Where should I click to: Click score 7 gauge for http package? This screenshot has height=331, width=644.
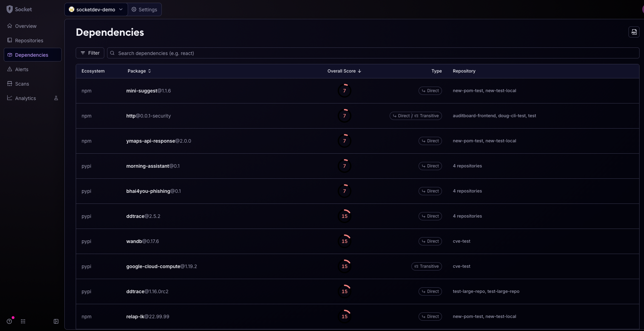[344, 116]
